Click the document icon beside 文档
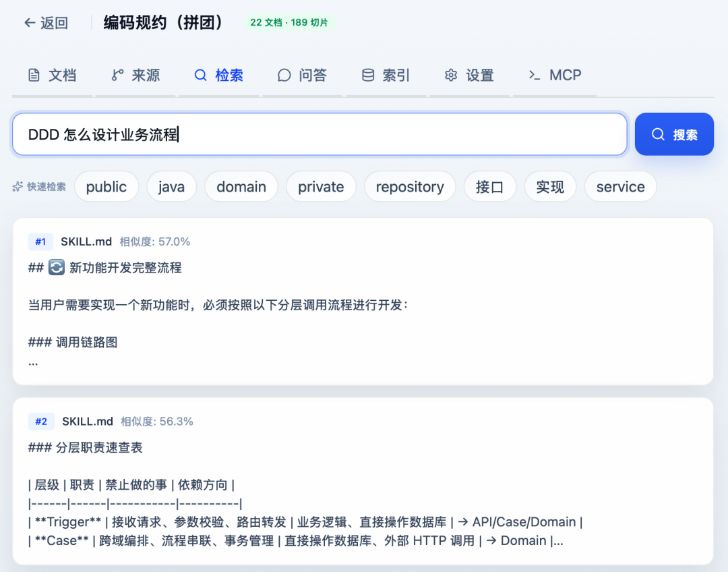This screenshot has width=728, height=572. [34, 76]
